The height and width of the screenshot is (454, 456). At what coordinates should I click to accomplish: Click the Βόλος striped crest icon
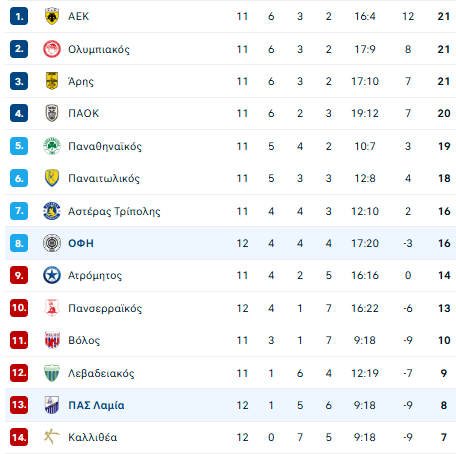coord(52,340)
